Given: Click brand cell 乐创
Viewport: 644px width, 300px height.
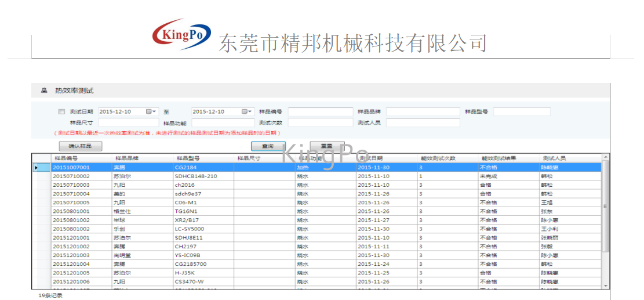Looking at the screenshot, I should 142,229.
